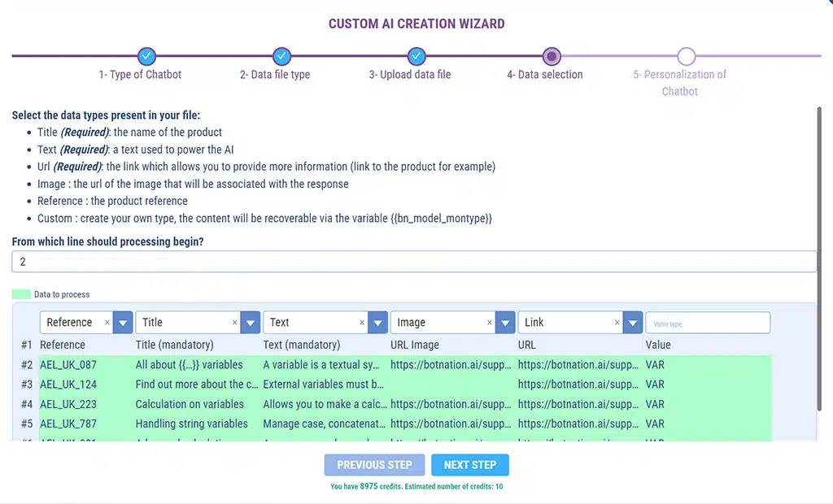Open the Image column type dropdown arrow
833x504 pixels.
point(505,323)
